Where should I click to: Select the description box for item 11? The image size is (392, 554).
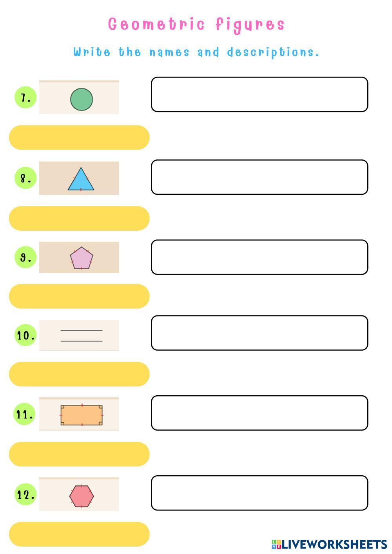pos(259,413)
